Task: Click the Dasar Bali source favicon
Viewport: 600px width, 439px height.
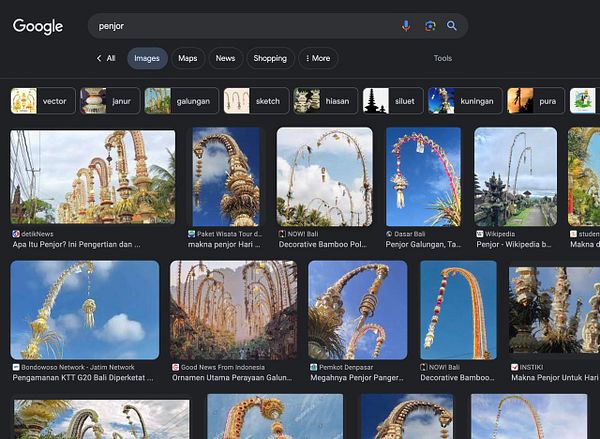Action: point(389,234)
